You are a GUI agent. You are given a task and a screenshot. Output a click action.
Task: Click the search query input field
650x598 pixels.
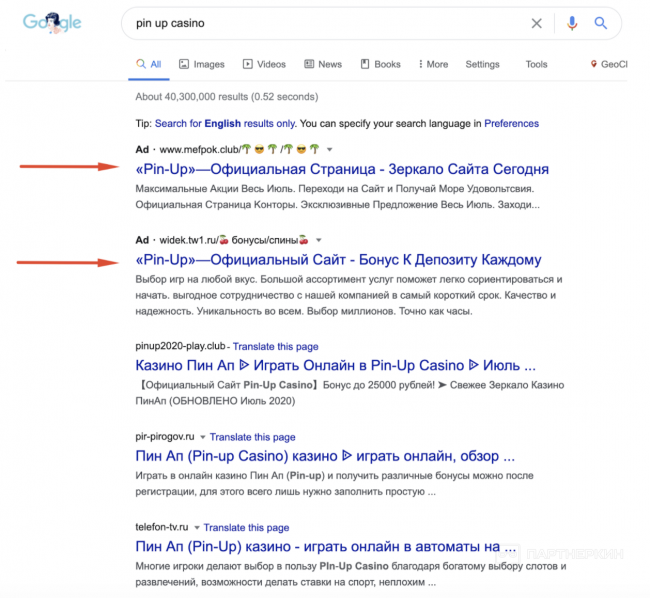320,23
